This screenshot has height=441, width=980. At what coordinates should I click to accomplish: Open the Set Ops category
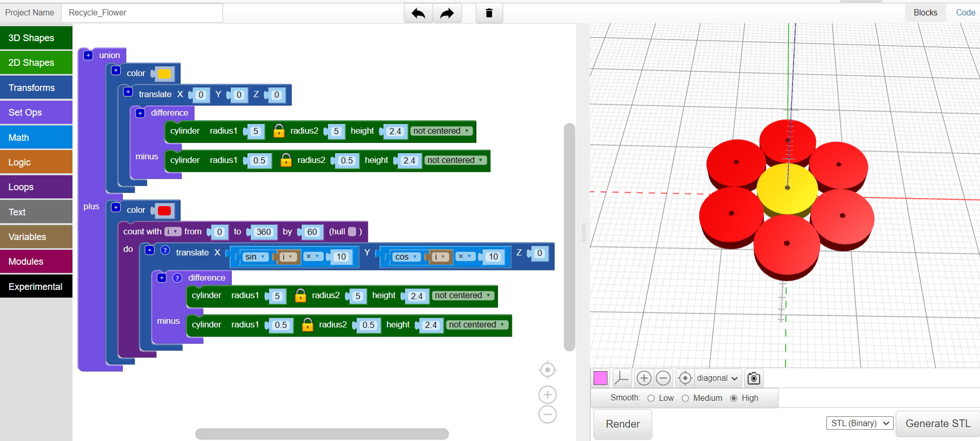click(x=36, y=113)
